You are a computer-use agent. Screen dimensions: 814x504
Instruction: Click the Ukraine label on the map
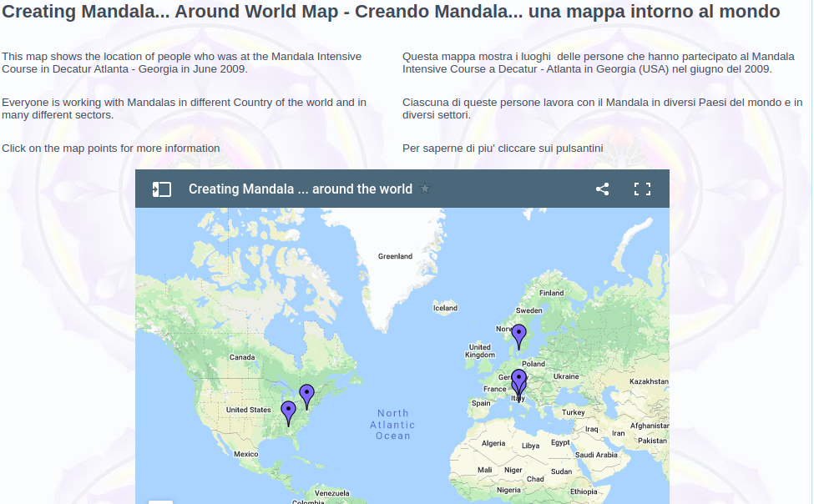click(566, 376)
